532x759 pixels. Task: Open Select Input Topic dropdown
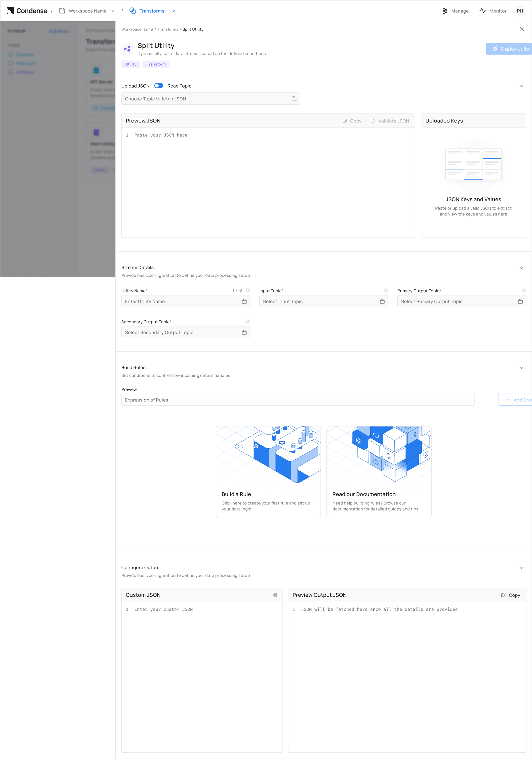323,301
